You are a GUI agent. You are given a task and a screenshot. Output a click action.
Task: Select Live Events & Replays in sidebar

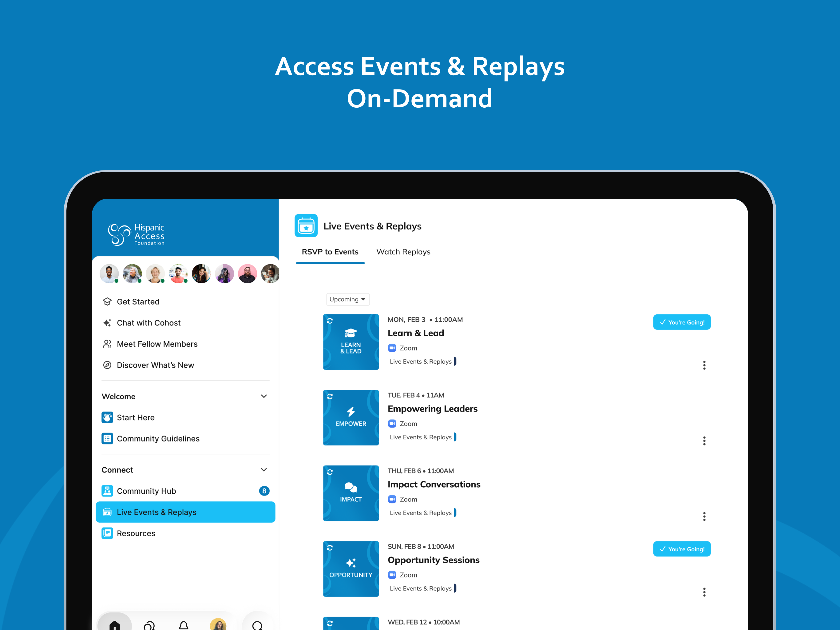[185, 512]
